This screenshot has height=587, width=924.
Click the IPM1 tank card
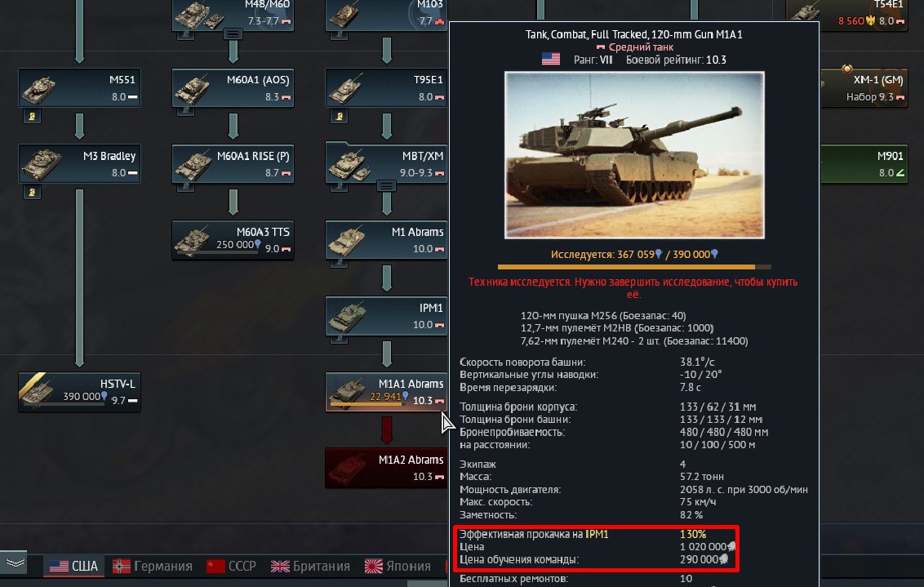click(386, 316)
